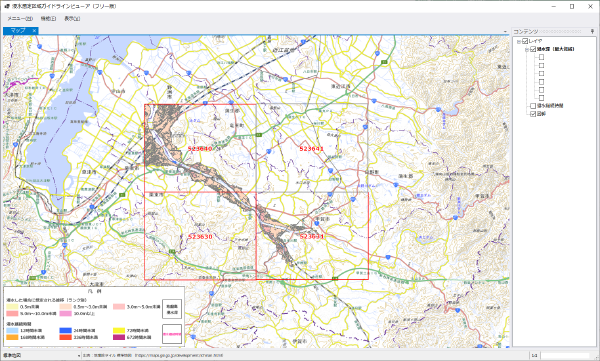Screen dimensions: 600x361
Task: Toggle the レイヤ root checkbox
Action: pyautogui.click(x=525, y=41)
